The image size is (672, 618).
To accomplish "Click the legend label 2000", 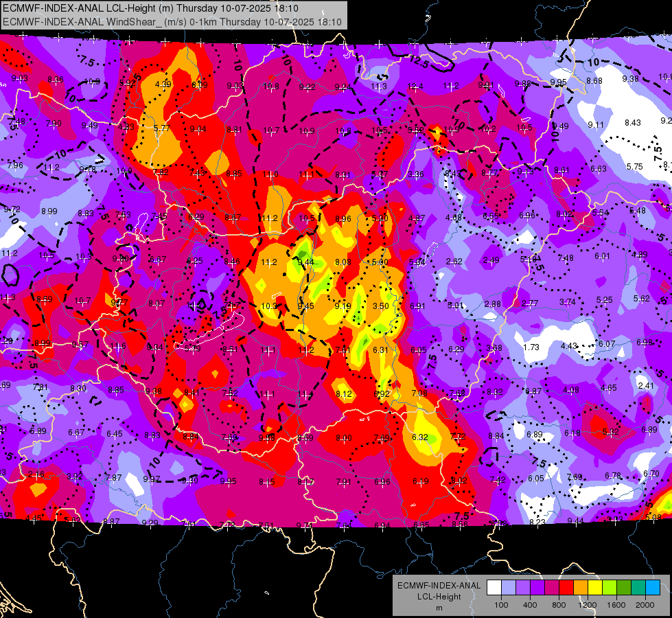I will tap(645, 605).
